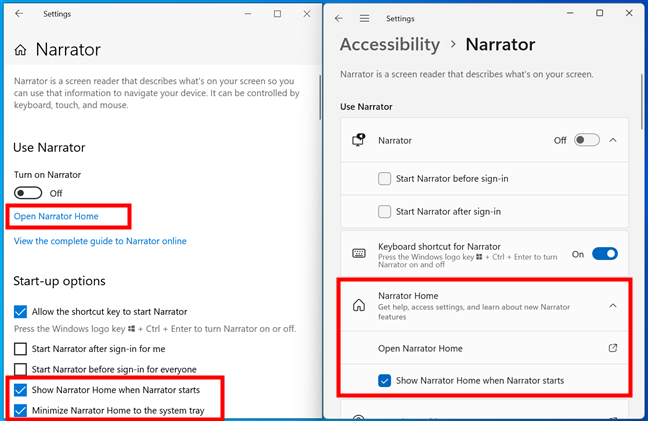The image size is (648, 421).
Task: Click the Narrator Home house icon
Action: click(359, 305)
